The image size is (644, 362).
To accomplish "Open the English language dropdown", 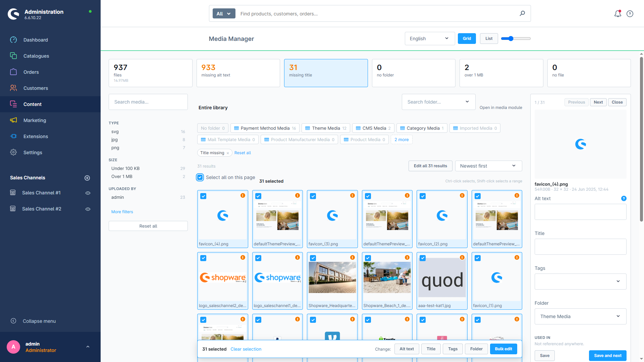I will click(430, 39).
